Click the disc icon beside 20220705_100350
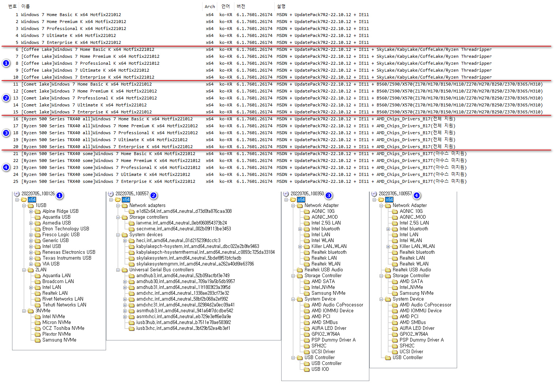Screen dimensions: 554x392 (286, 194)
